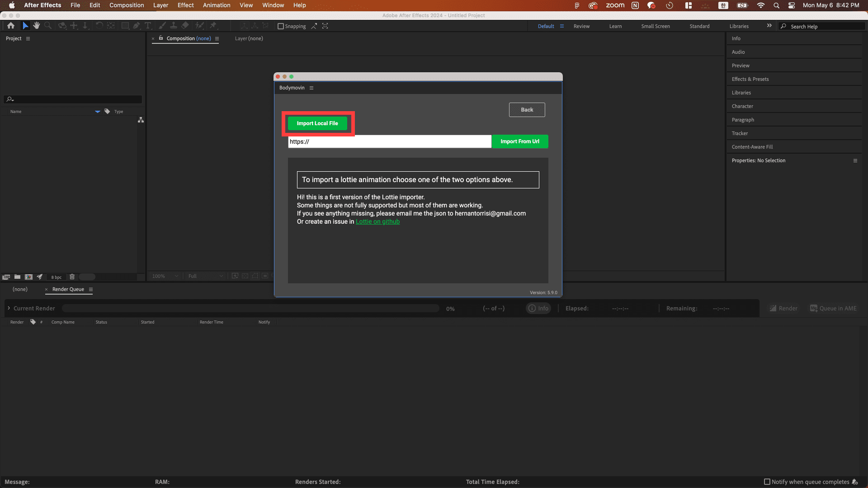The width and height of the screenshot is (868, 488).
Task: Click the label tag icon in Project columns
Action: 107,111
